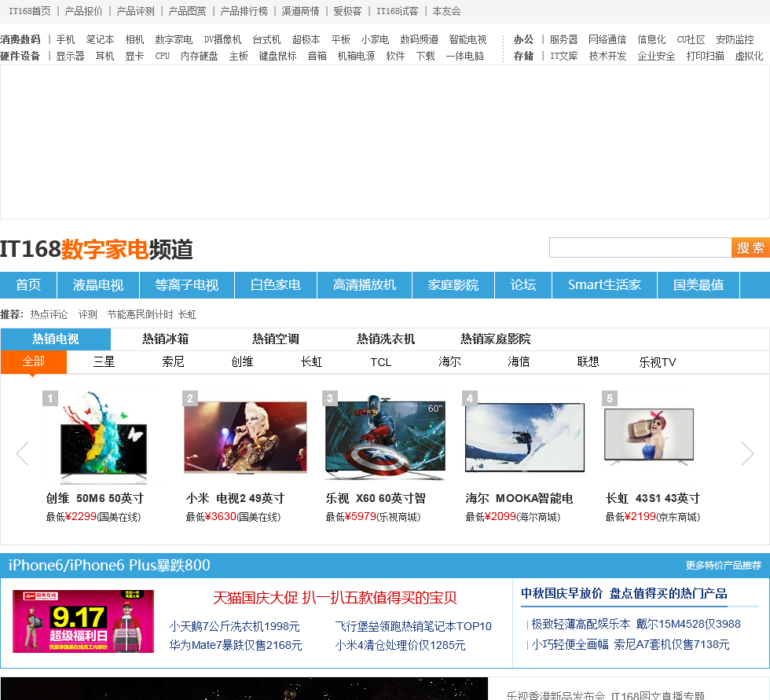
Task: Open the 小米 电视2 TV thumbnail
Action: (x=245, y=438)
